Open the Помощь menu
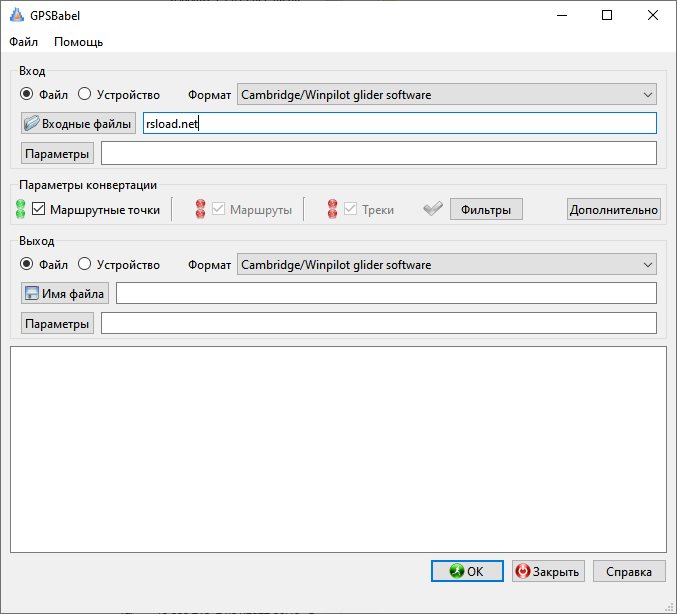 coord(78,42)
